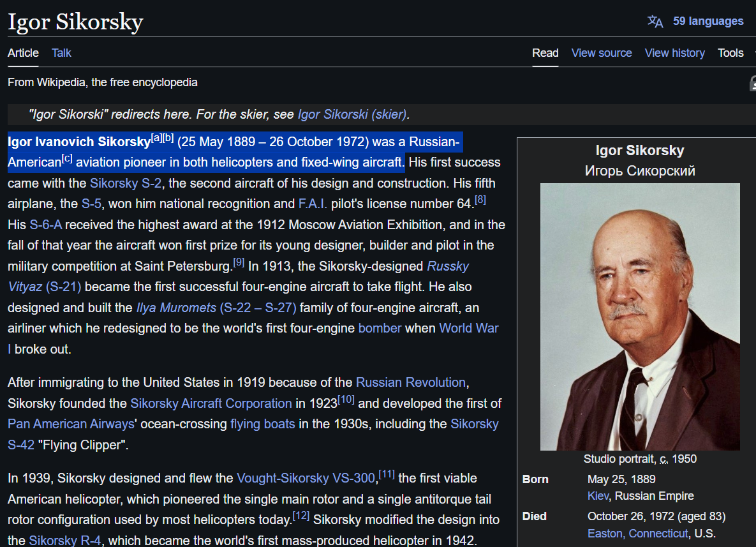Open the Sikorsky S-42 link
756x547 pixels.
tap(475, 424)
